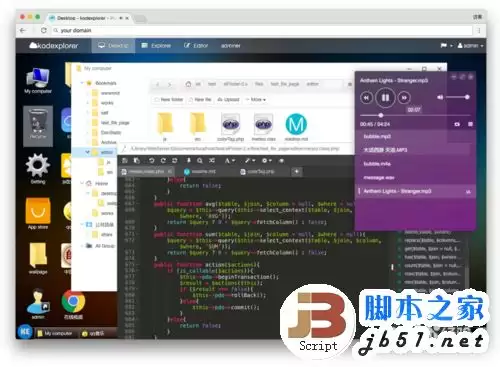500x367 pixels.
Task: Switch to the colorTag.php editor tab
Action: tap(257, 171)
